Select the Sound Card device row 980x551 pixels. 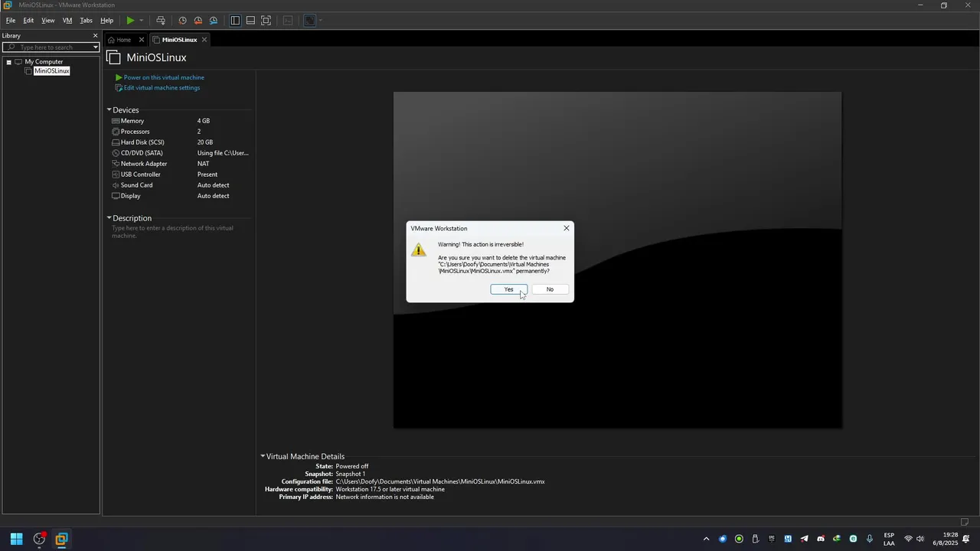(x=181, y=185)
